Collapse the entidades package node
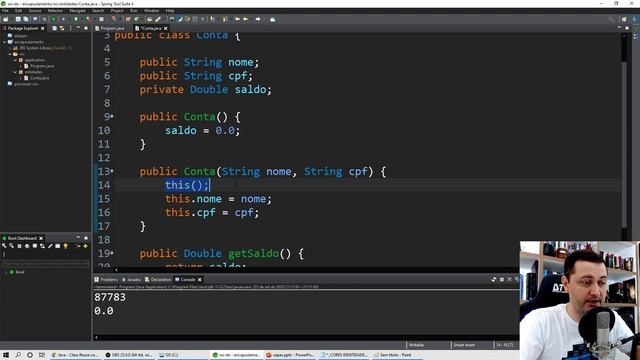 coord(15,72)
